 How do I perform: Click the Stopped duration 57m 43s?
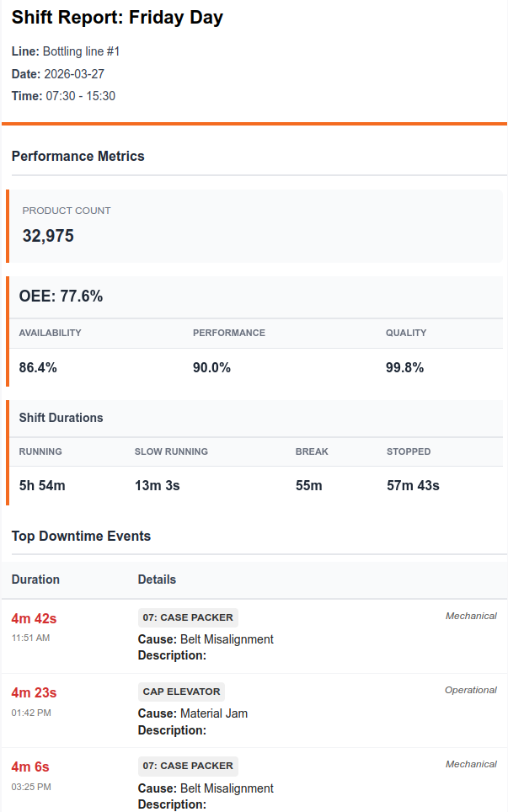coord(413,485)
